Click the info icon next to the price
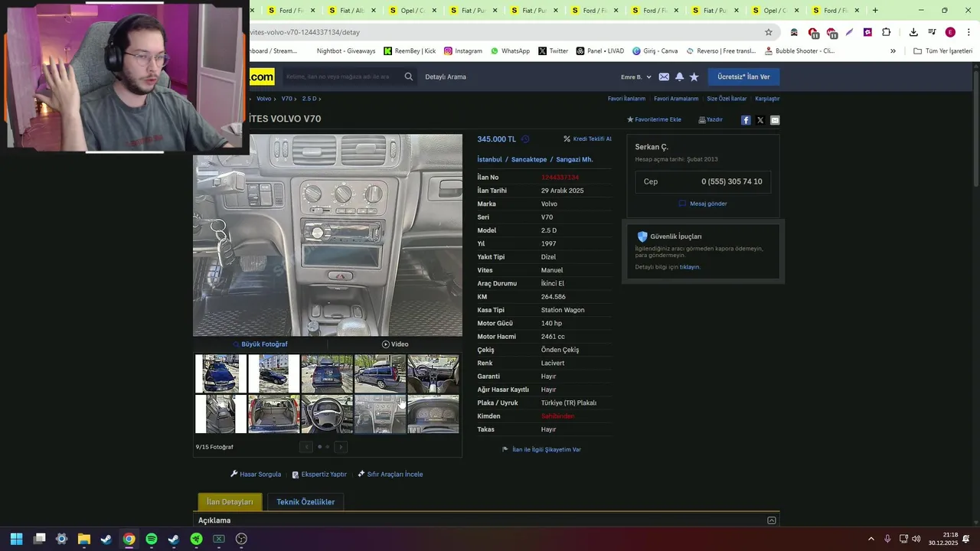 (x=525, y=139)
